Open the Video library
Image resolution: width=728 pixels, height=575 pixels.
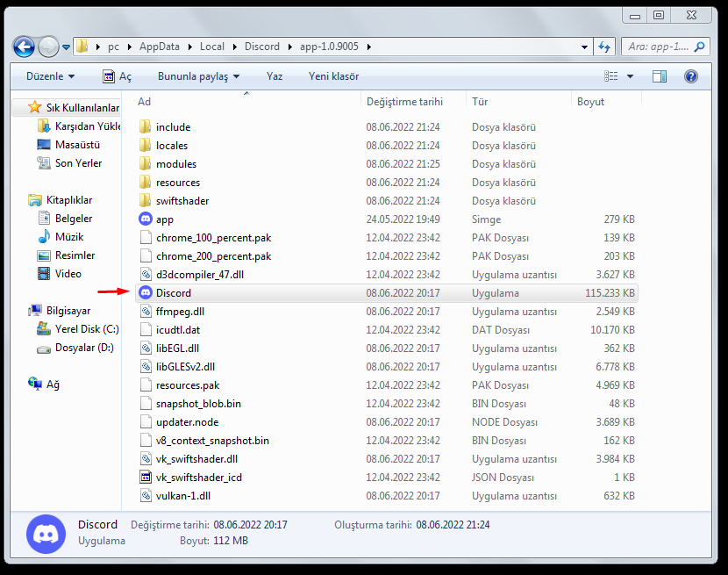[60, 274]
